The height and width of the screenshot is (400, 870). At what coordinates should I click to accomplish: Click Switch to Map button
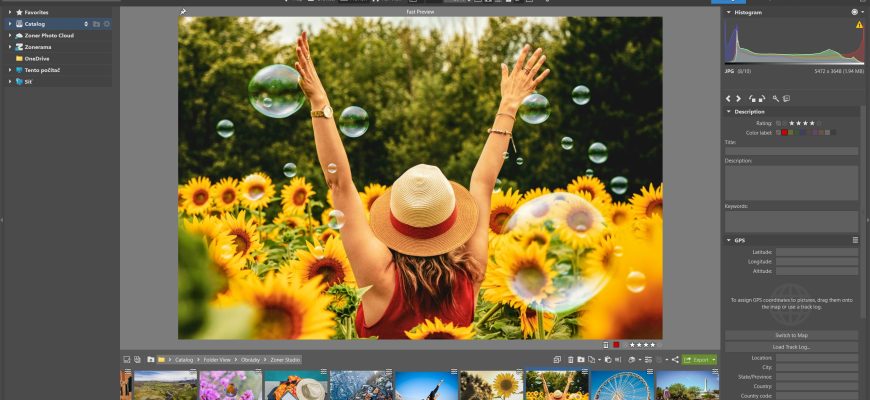click(791, 335)
